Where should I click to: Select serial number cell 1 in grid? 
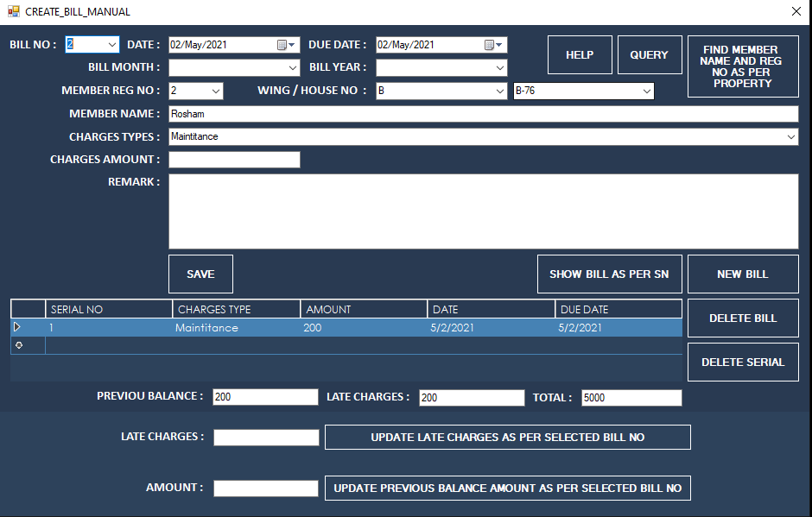click(109, 328)
